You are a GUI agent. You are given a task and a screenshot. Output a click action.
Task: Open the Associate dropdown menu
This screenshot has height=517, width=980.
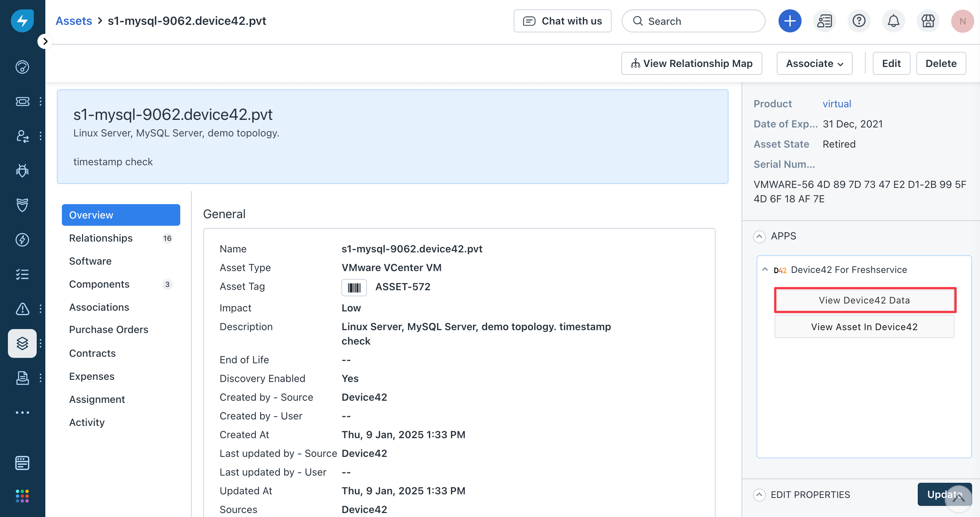click(814, 64)
